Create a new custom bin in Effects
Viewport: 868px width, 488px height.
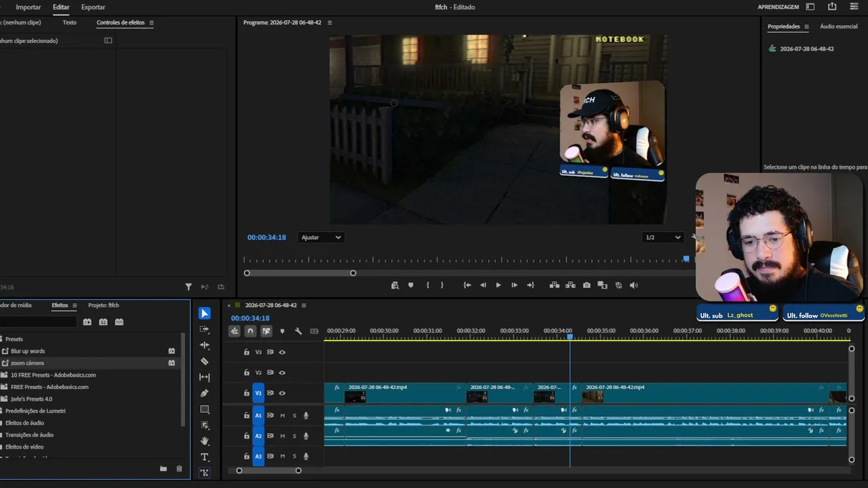point(163,468)
